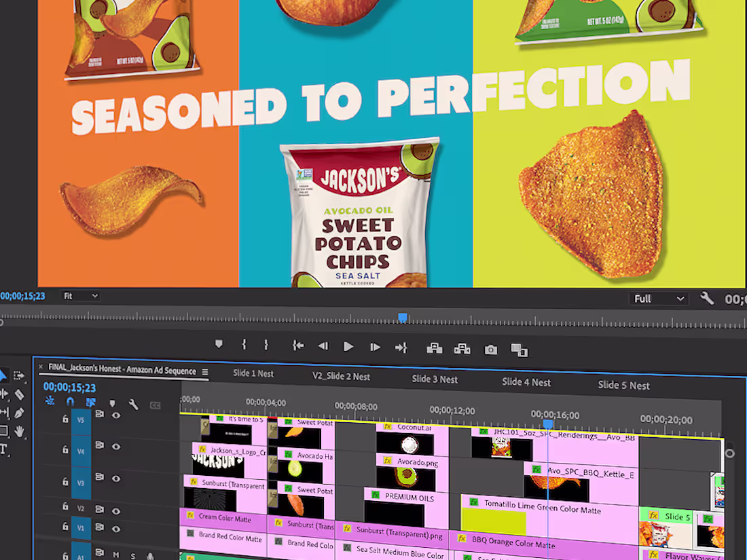
Task: Select the Pen tool
Action: (x=19, y=413)
